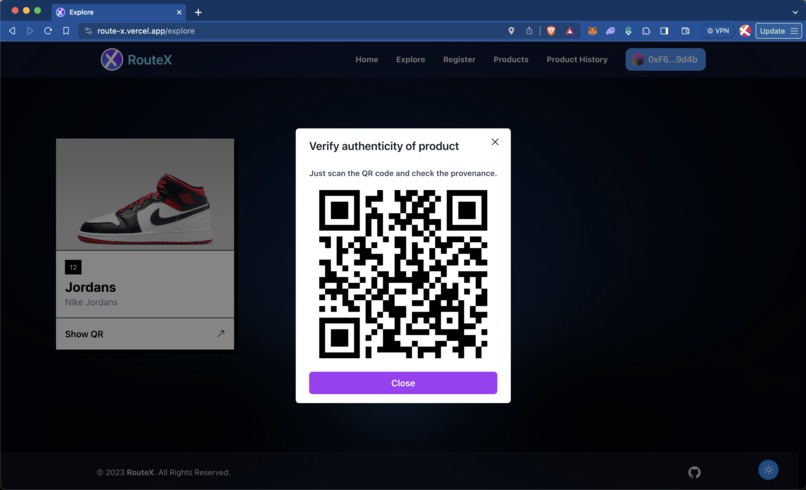806x490 pixels.
Task: Click the purple cloud-shaped extension icon
Action: [x=610, y=31]
